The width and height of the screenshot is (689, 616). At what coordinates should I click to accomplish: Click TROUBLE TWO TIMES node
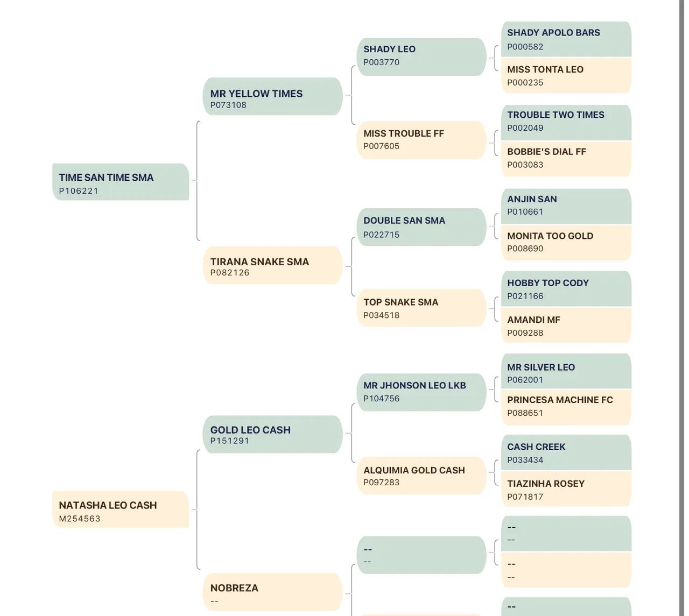pyautogui.click(x=566, y=122)
